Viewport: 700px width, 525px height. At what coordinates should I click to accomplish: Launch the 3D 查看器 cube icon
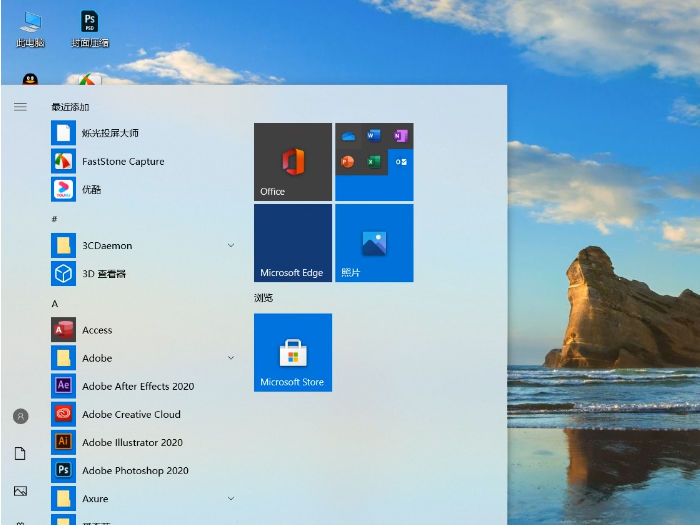coord(63,274)
